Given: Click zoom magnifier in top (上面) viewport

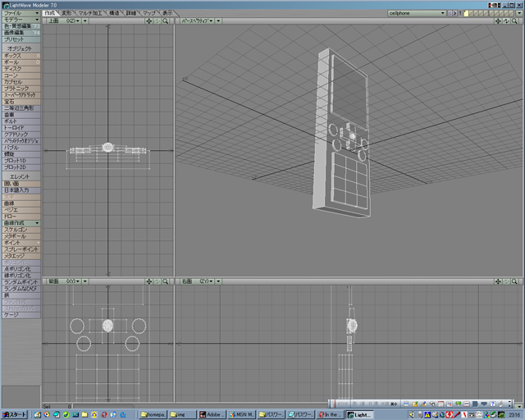Looking at the screenshot, I should (x=166, y=21).
